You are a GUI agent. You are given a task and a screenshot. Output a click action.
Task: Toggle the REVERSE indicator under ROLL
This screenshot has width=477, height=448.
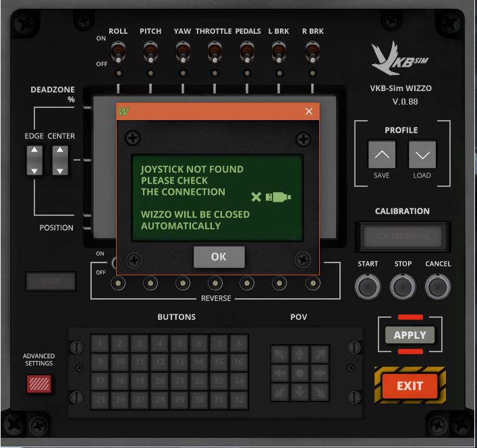tap(118, 283)
